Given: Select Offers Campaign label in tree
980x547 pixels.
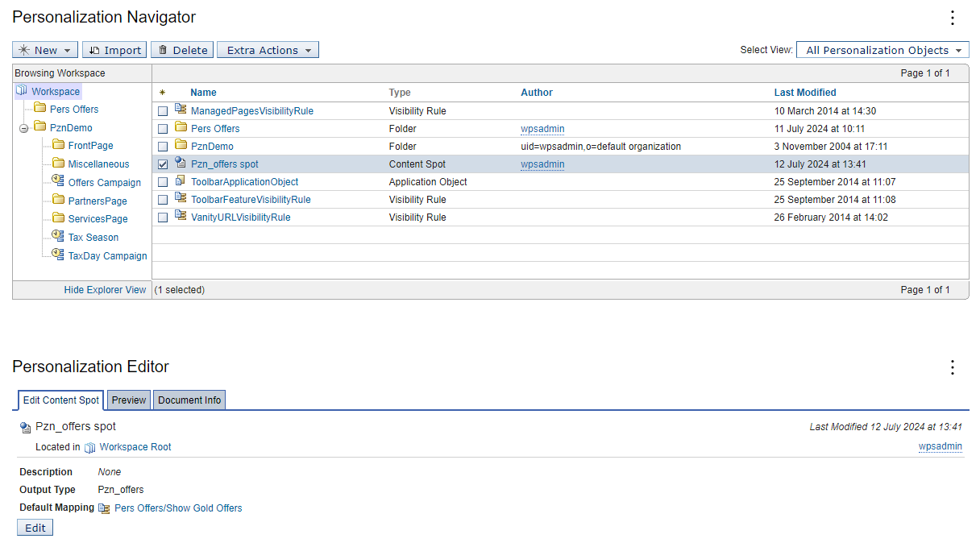Looking at the screenshot, I should [x=105, y=183].
